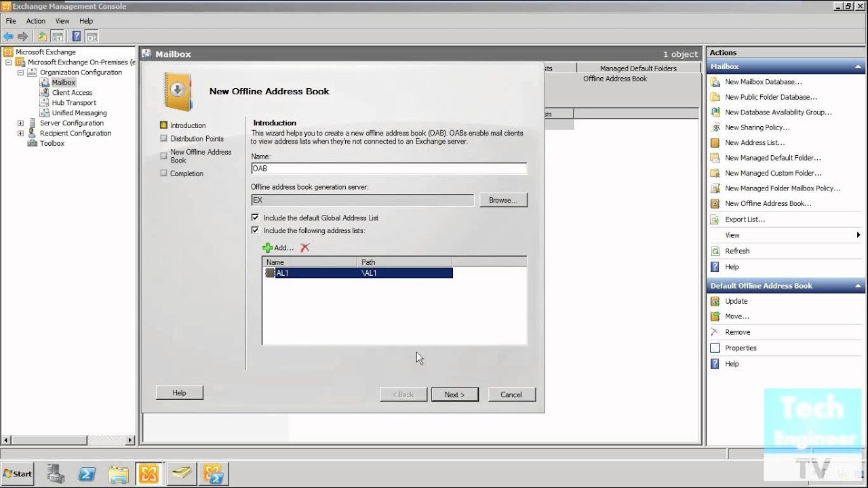Select the AL1 row in address list
Image resolution: width=868 pixels, height=488 pixels.
(357, 273)
